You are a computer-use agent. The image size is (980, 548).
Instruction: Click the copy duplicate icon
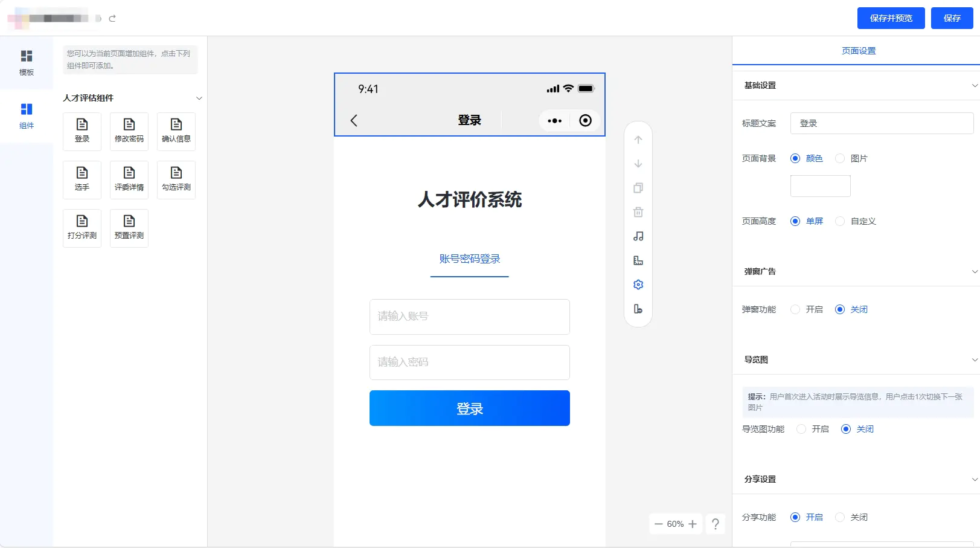point(638,188)
